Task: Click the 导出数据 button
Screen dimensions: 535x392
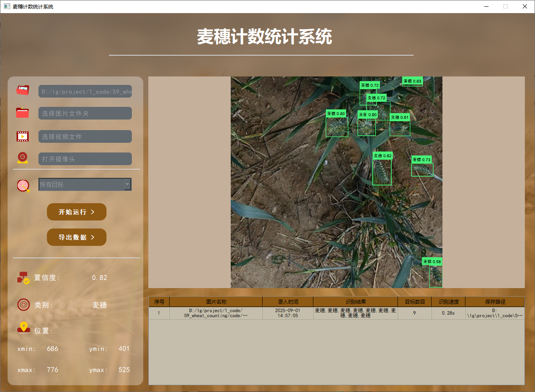Action: (x=76, y=237)
